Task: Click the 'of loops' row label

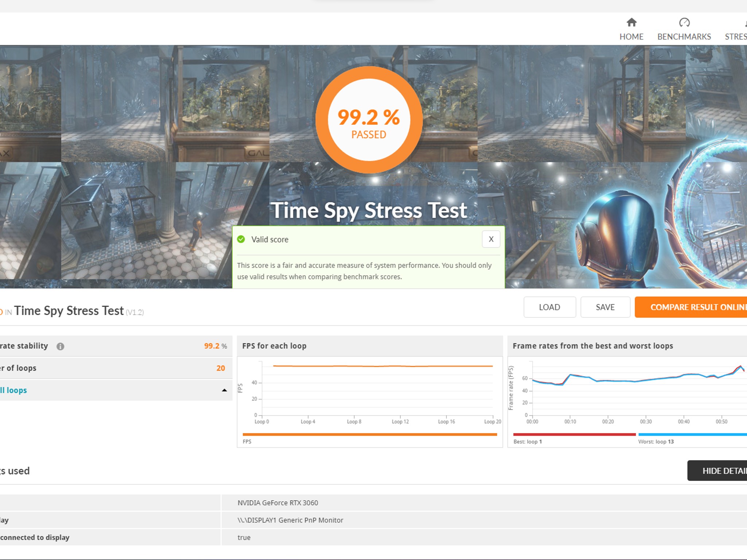Action: 18,368
